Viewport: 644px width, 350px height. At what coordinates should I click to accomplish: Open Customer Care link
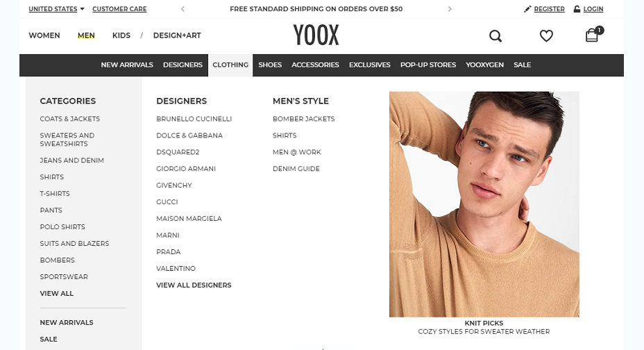119,9
